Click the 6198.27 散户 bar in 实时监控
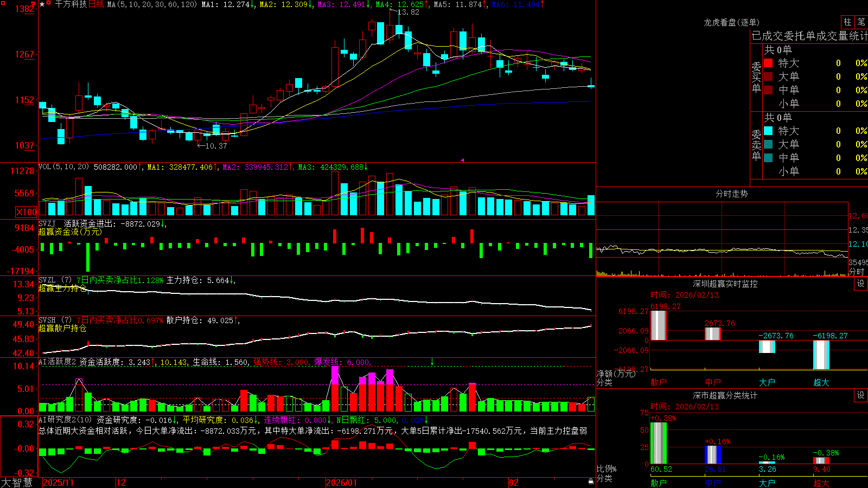 tap(658, 325)
